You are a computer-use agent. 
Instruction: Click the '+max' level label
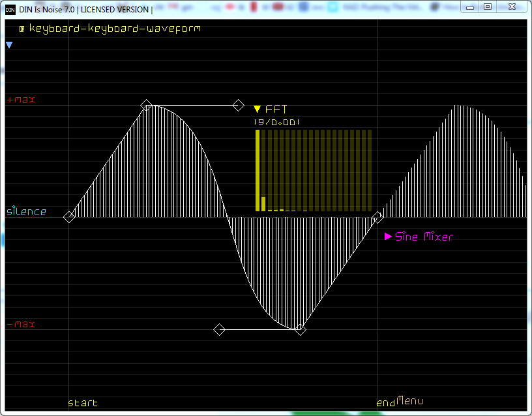(x=21, y=100)
